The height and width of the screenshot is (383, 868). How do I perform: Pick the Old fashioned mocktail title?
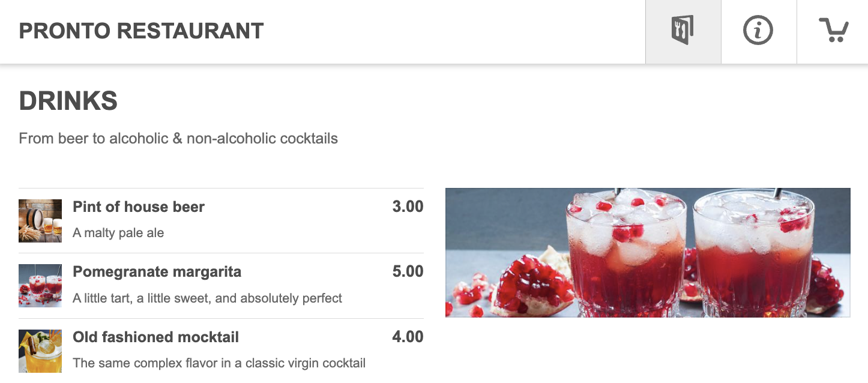155,337
